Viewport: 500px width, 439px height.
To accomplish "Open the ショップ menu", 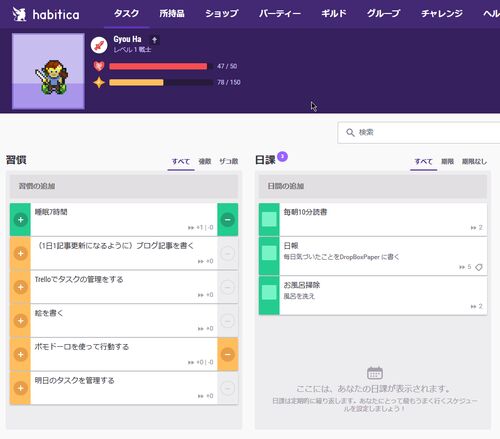I will [221, 14].
